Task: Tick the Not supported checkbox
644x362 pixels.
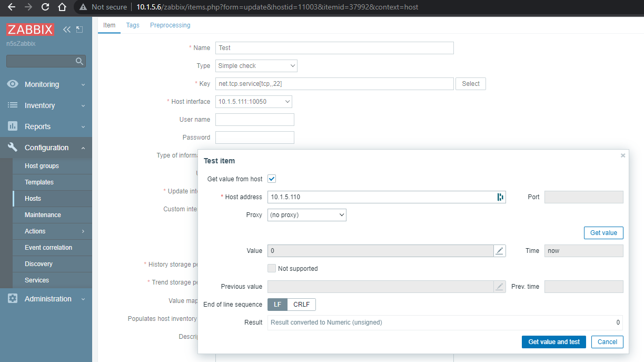Action: pos(272,269)
